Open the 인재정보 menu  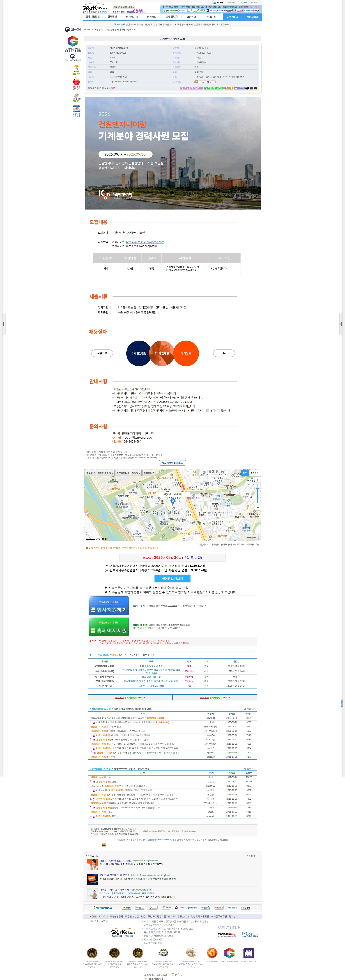tap(112, 17)
